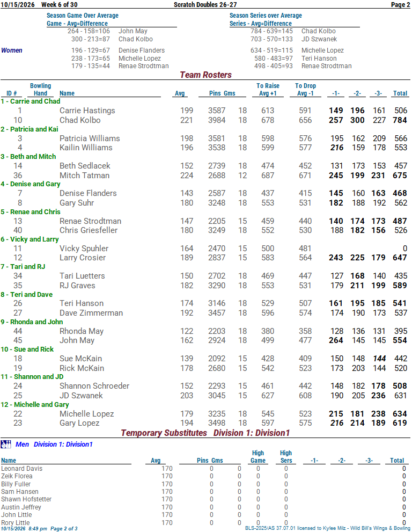Click team heading '7 - Tari and RJ'
The width and height of the screenshot is (412, 532).
click(23, 267)
